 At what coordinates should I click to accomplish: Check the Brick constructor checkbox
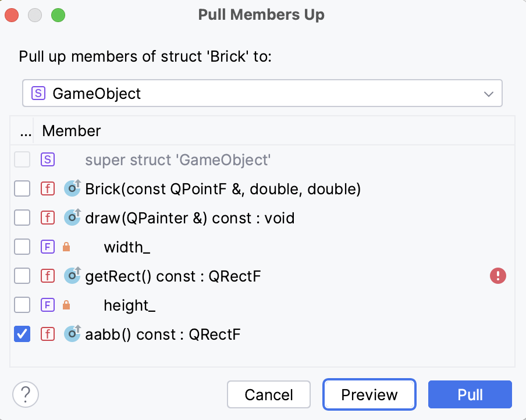(22, 189)
